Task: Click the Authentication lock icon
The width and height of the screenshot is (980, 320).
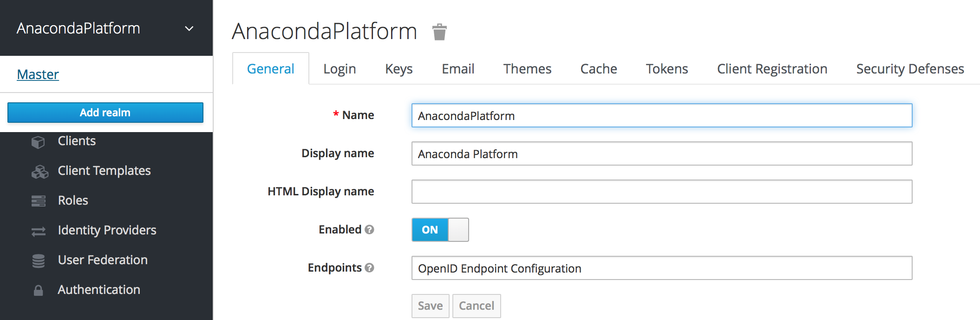Action: coord(39,291)
